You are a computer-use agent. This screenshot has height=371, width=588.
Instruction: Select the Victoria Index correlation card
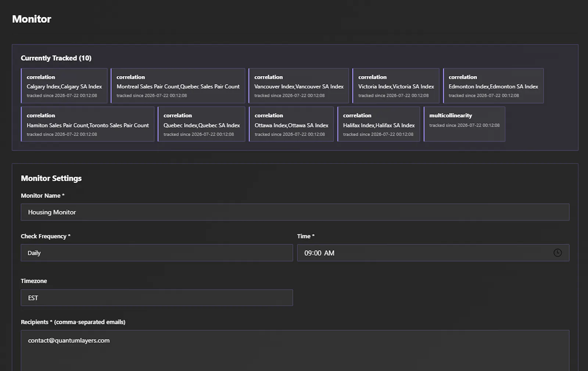396,86
